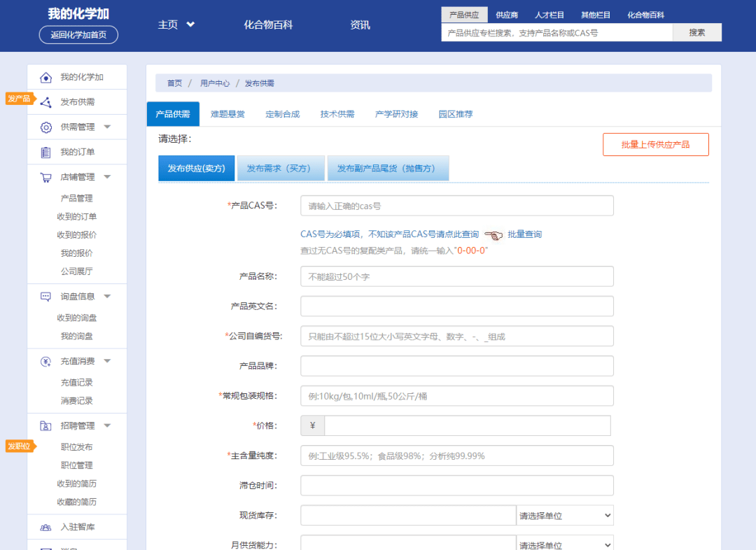Collapse the 招聘管理 sidebar section arrow

pyautogui.click(x=108, y=425)
